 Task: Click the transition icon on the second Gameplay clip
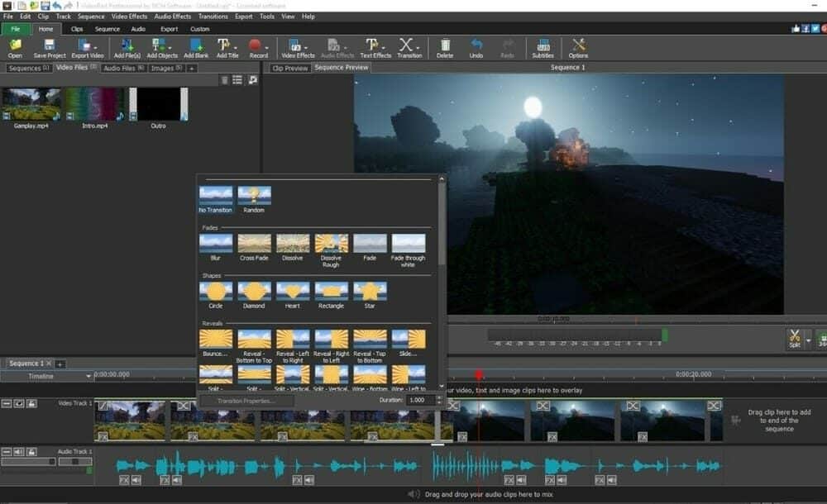(183, 406)
